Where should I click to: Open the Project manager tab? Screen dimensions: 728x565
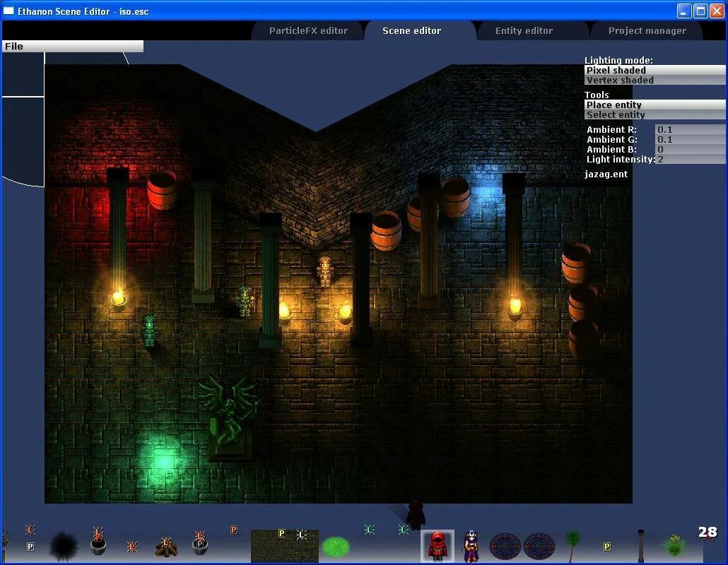(647, 30)
